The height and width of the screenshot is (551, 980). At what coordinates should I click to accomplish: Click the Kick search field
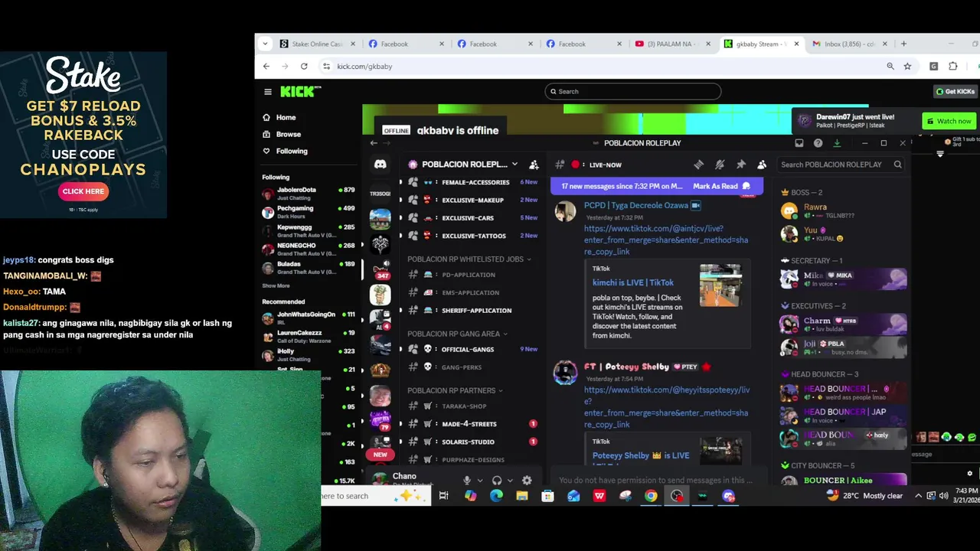[x=632, y=92]
